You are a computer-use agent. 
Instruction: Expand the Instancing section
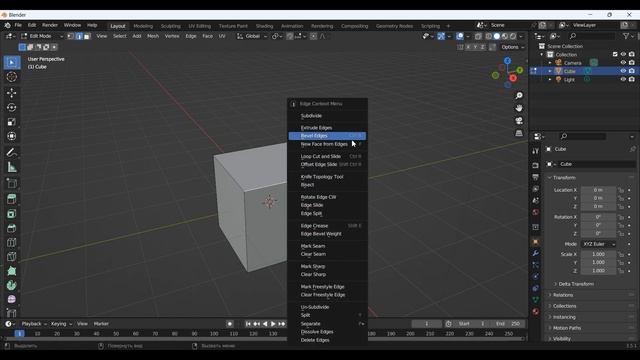pos(564,317)
